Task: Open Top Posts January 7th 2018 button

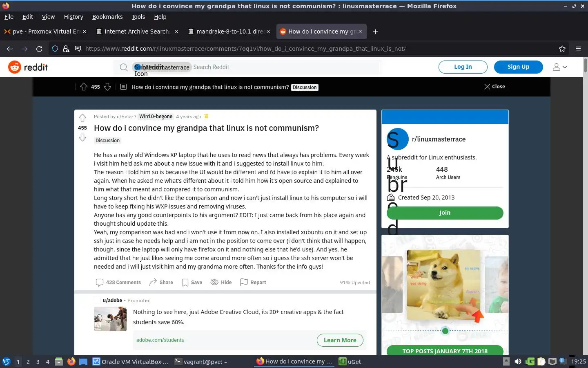Action: (445, 351)
